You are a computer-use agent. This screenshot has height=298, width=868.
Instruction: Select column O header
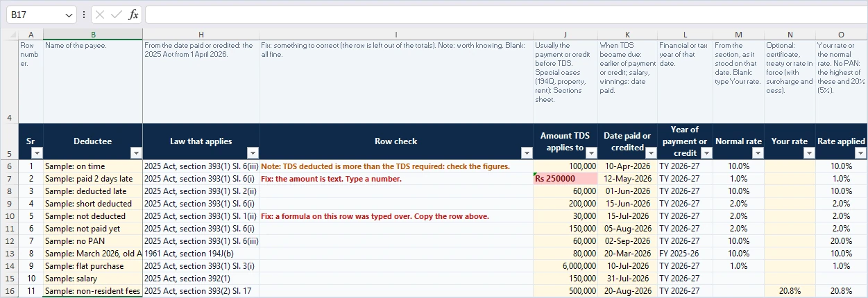click(x=842, y=35)
